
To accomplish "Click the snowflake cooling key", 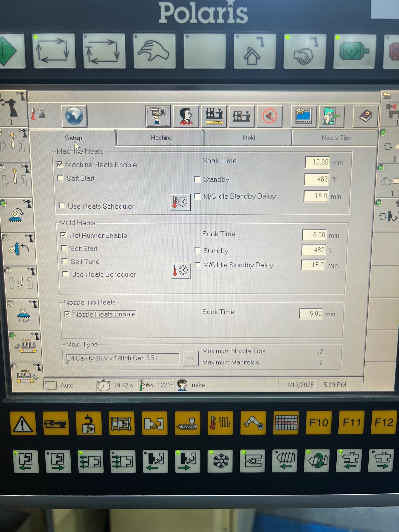I will point(221,461).
